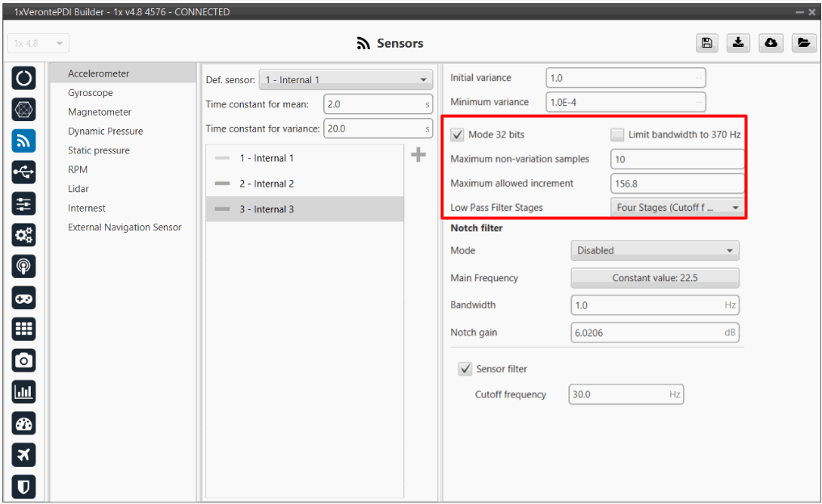Click the open folder icon

point(803,43)
